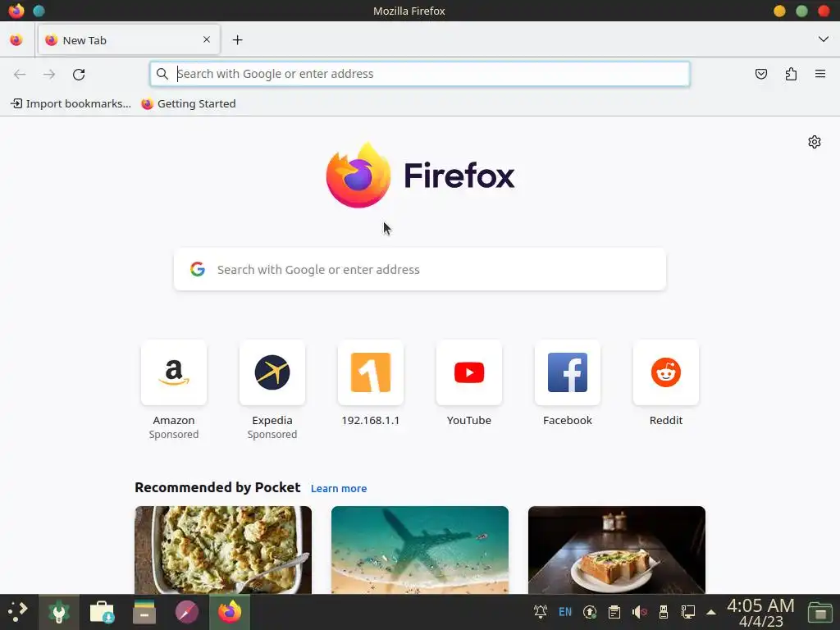Image resolution: width=840 pixels, height=630 pixels.
Task: Open the software store bag taskbar icon
Action: click(x=102, y=612)
